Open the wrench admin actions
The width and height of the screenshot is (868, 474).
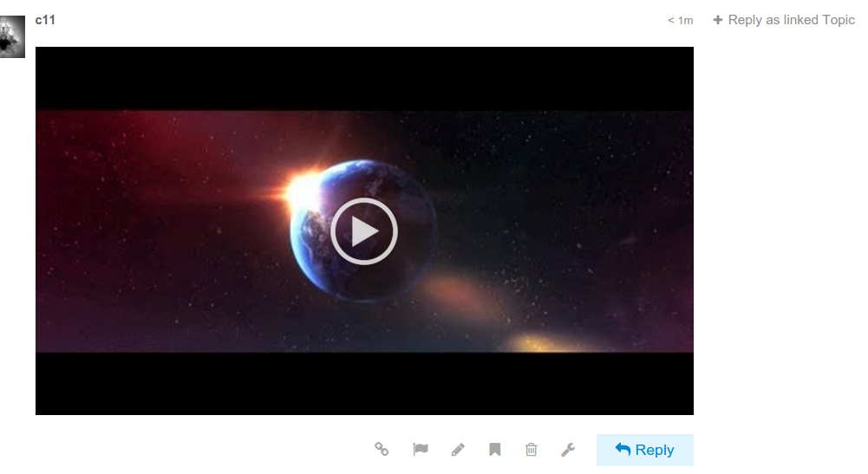click(x=568, y=449)
